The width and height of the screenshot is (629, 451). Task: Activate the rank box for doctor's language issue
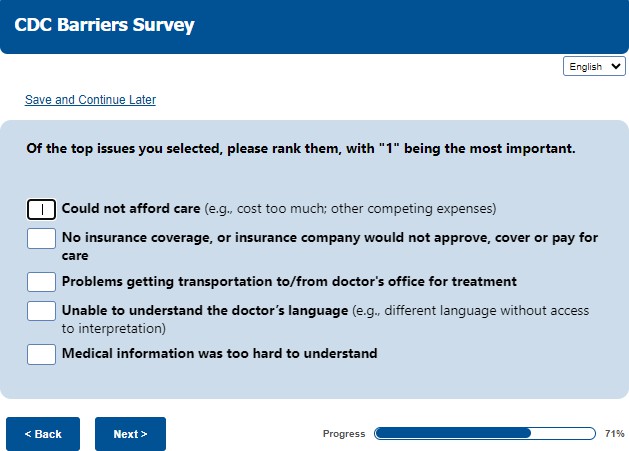[x=41, y=311]
